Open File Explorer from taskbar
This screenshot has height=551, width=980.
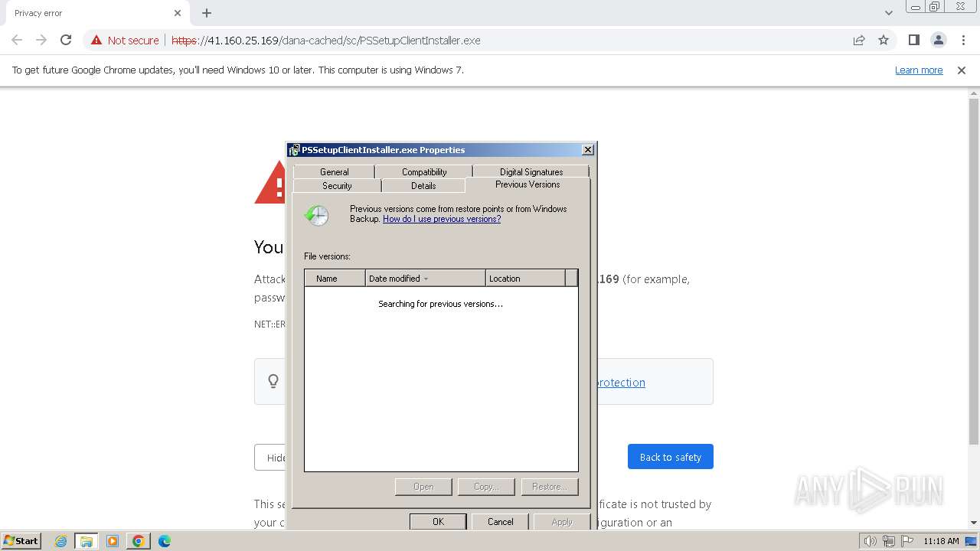(x=87, y=541)
